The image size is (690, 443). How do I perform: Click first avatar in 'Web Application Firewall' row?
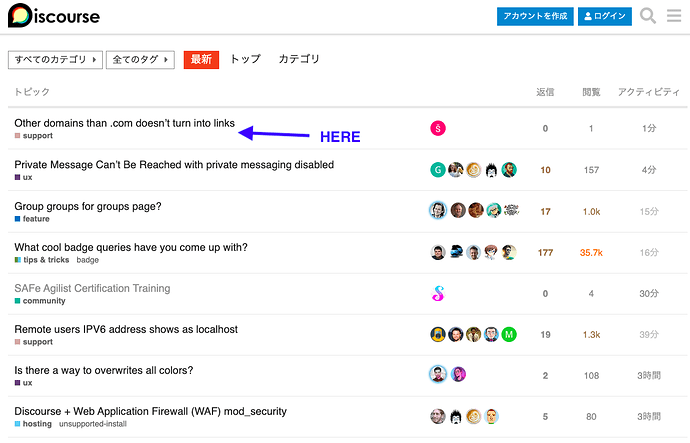438,416
